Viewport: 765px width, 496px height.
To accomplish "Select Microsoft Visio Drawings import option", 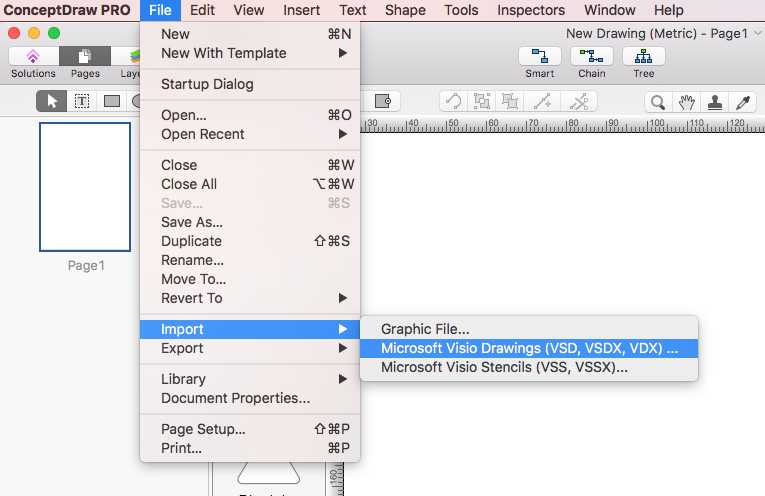I will pos(529,348).
